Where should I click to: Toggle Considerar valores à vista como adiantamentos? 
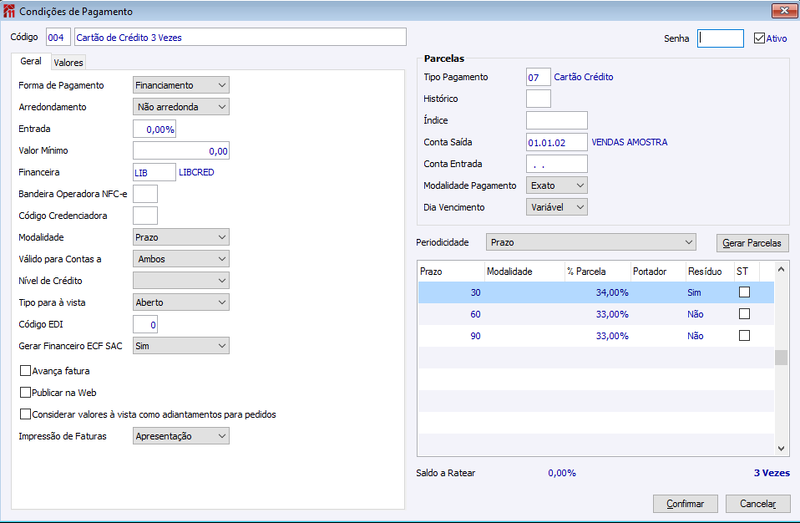(x=25, y=414)
